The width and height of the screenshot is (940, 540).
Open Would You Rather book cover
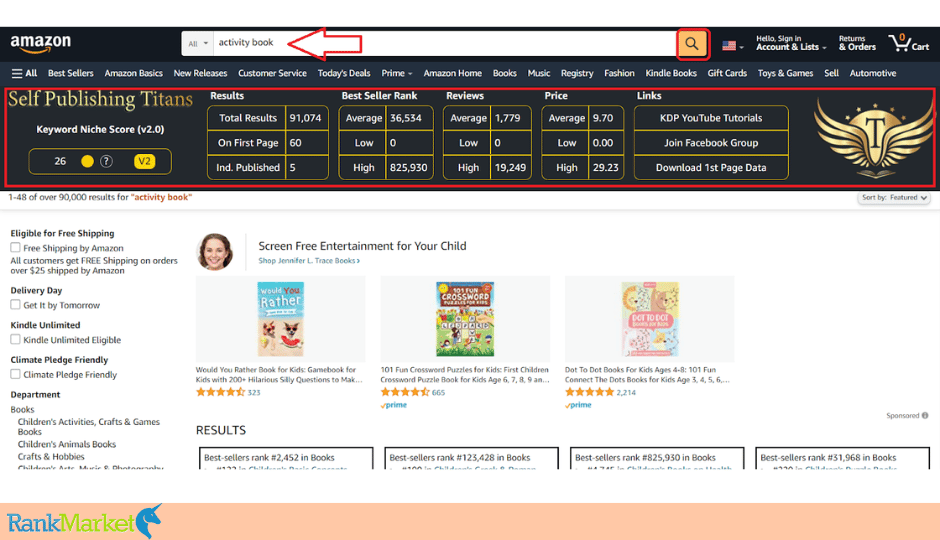[281, 319]
